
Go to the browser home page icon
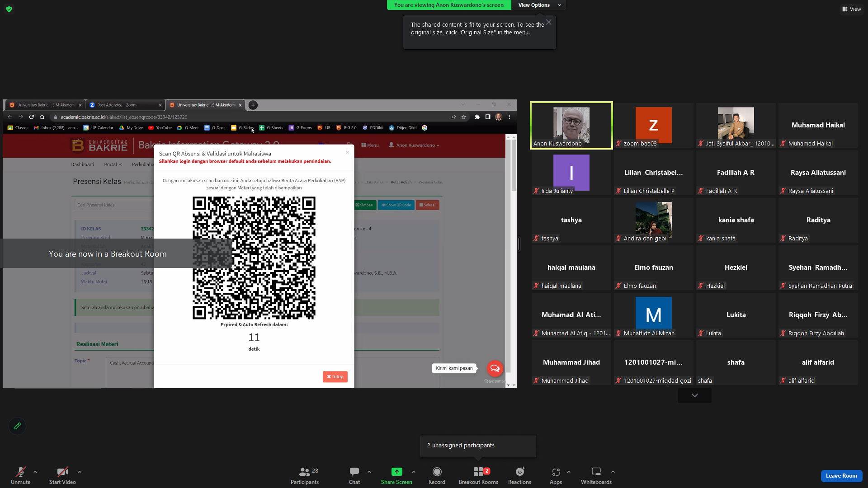(42, 117)
